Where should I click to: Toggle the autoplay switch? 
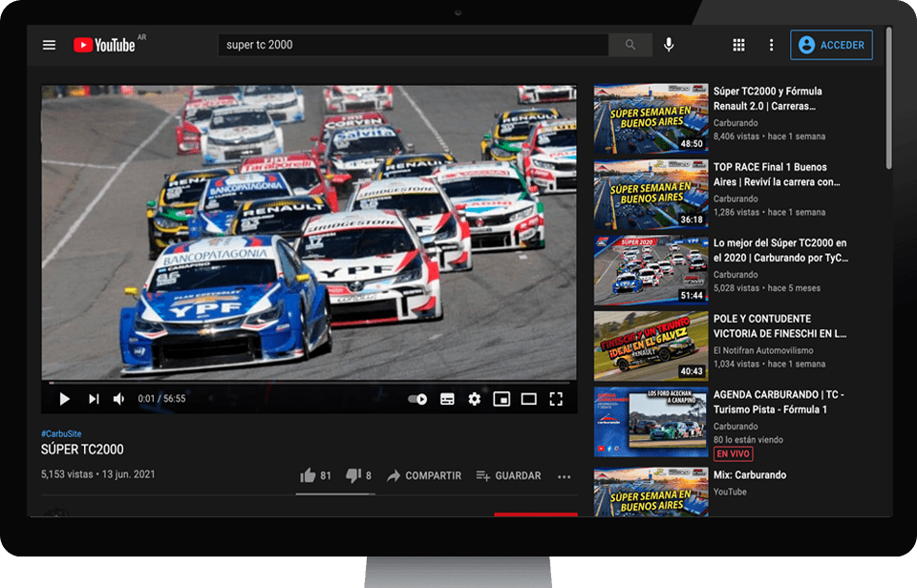[417, 399]
